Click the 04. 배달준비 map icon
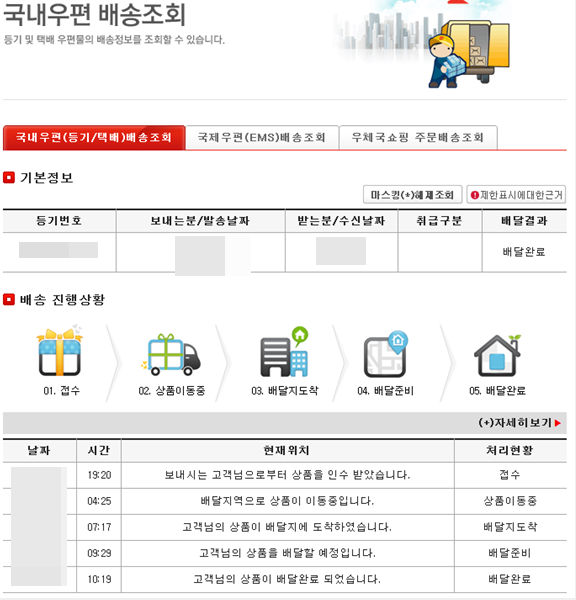Image resolution: width=576 pixels, height=600 pixels. coord(386,354)
